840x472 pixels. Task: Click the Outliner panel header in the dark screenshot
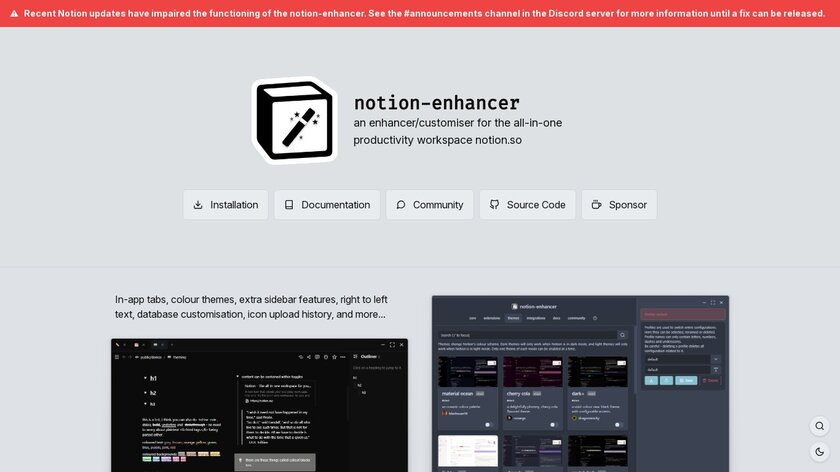pos(367,357)
